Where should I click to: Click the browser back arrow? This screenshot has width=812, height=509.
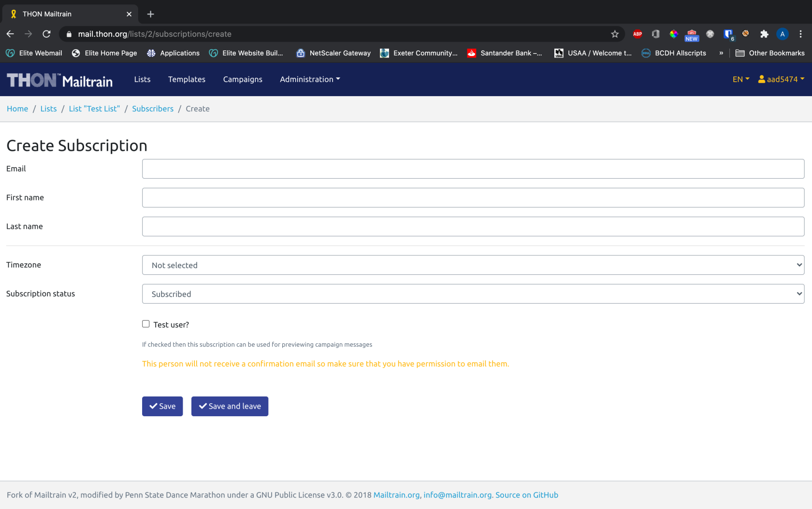pos(10,34)
